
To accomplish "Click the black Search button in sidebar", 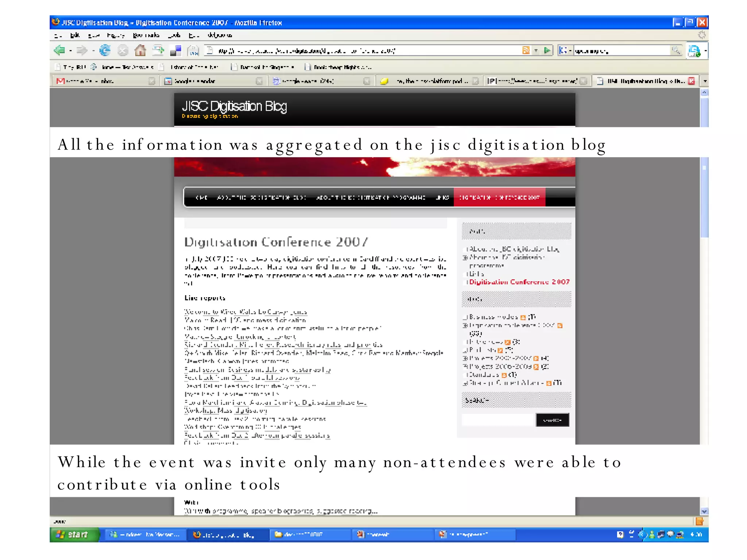I will coord(552,420).
